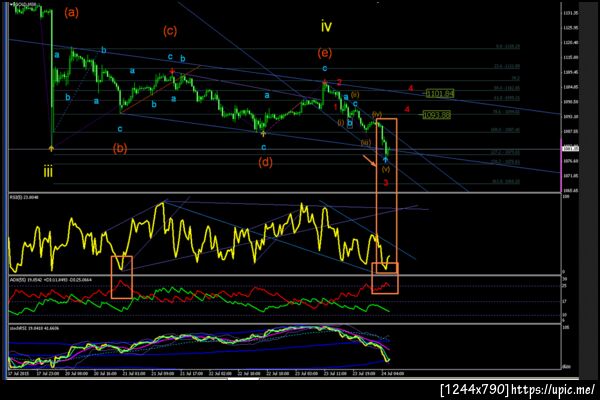Click the yellow arrow marker at the iii low

tap(52, 148)
